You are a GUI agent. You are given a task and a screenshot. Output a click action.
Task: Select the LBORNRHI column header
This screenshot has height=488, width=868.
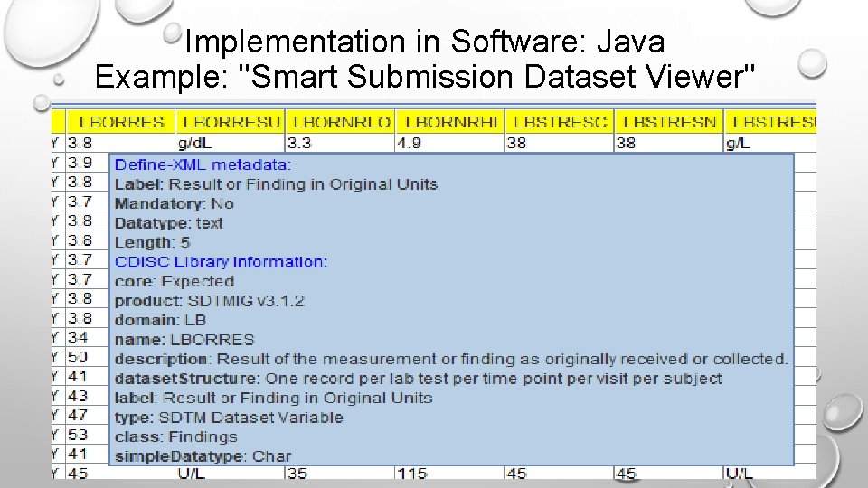pyautogui.click(x=449, y=122)
